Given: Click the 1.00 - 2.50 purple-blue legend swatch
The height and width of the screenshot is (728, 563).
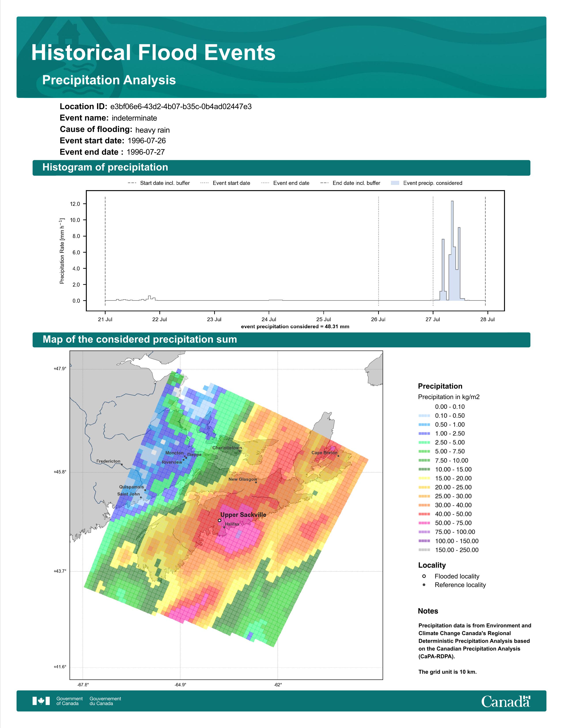Looking at the screenshot, I should coord(424,433).
